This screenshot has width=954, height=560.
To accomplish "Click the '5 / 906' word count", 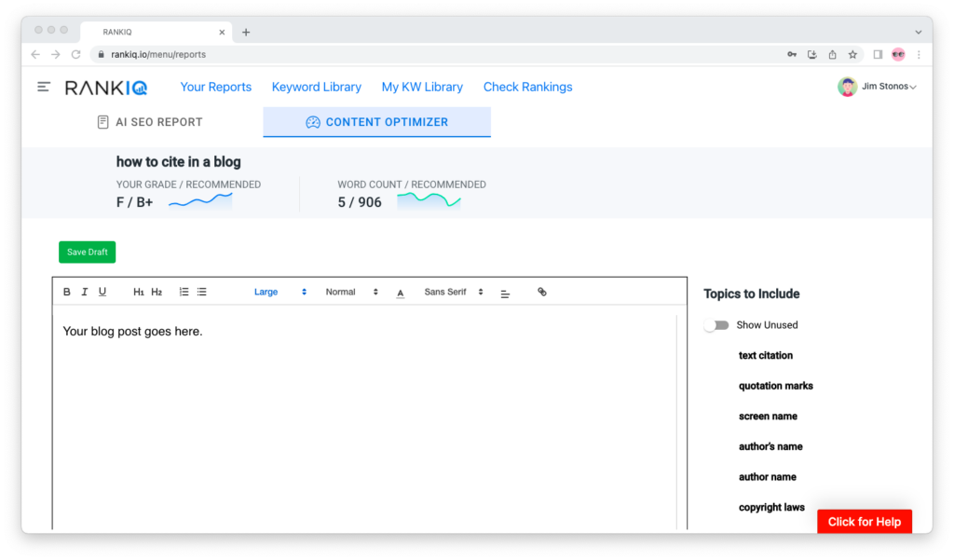I will coord(360,202).
